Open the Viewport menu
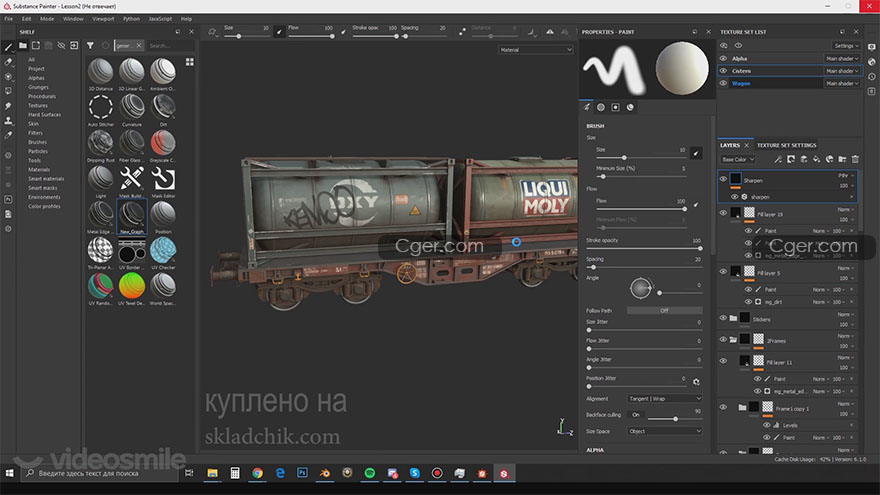Screen dimensions: 880x495 pyautogui.click(x=103, y=19)
